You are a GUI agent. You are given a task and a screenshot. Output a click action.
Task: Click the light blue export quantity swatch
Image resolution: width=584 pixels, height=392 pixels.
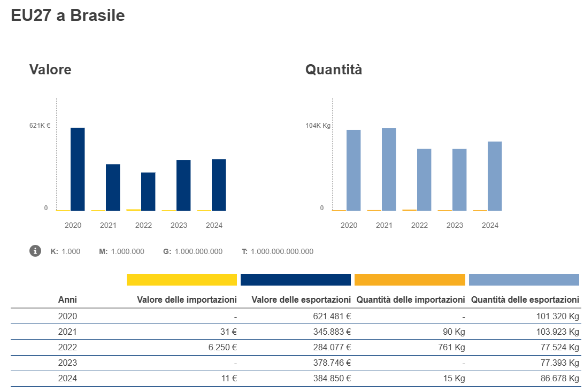[524, 280]
